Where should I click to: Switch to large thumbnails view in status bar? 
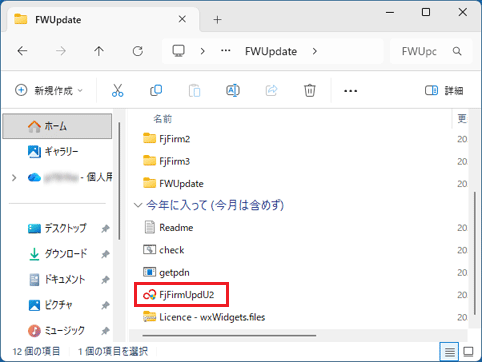pos(468,352)
